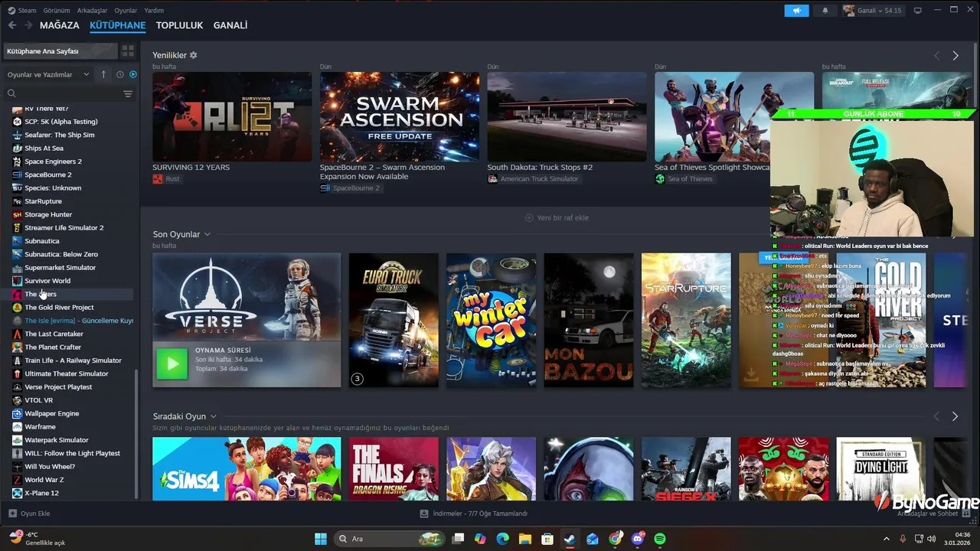Viewport: 980px width, 551px height.
Task: Open the notifications bell
Action: tap(825, 11)
